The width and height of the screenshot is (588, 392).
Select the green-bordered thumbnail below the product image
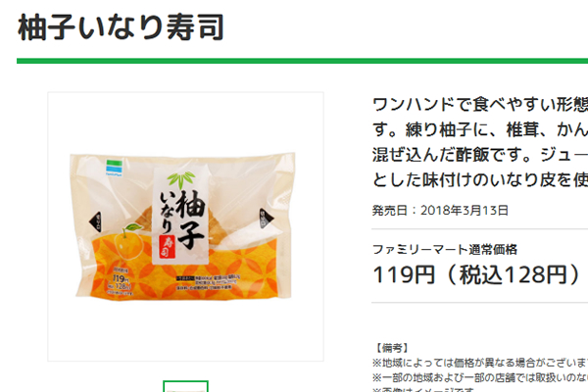pyautogui.click(x=185, y=386)
